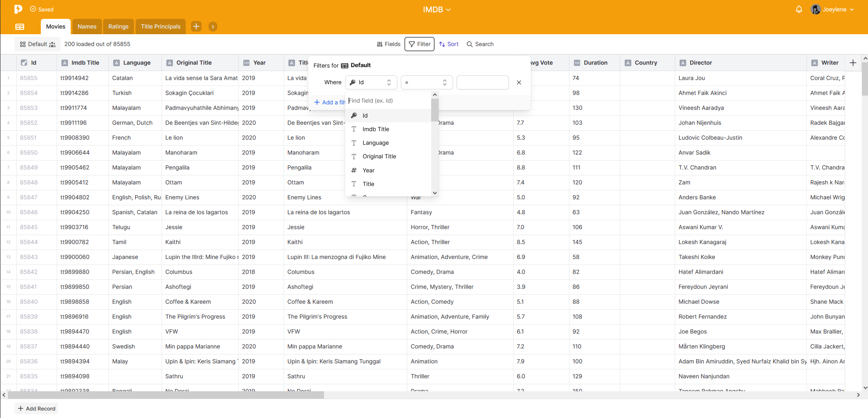Click the Add Record button

point(36,408)
